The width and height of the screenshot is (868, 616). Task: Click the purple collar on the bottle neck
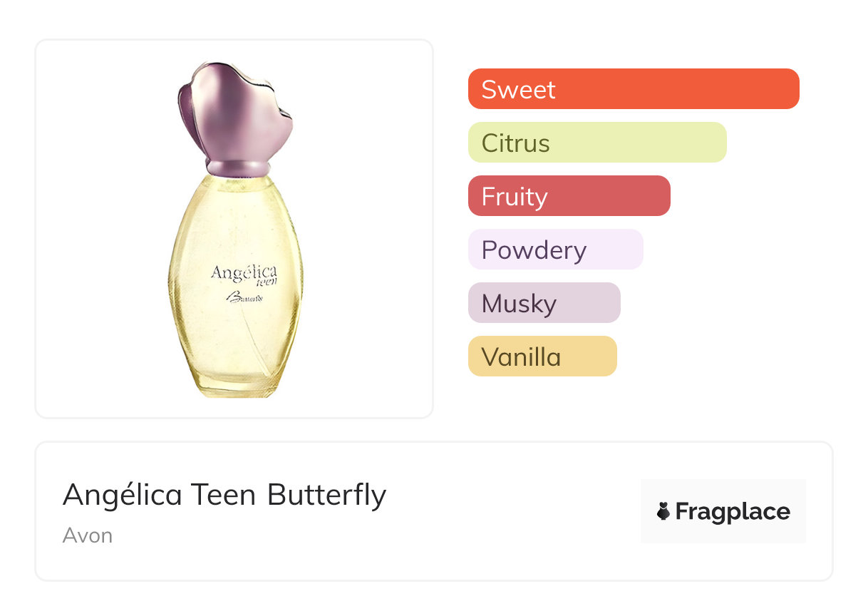(237, 168)
